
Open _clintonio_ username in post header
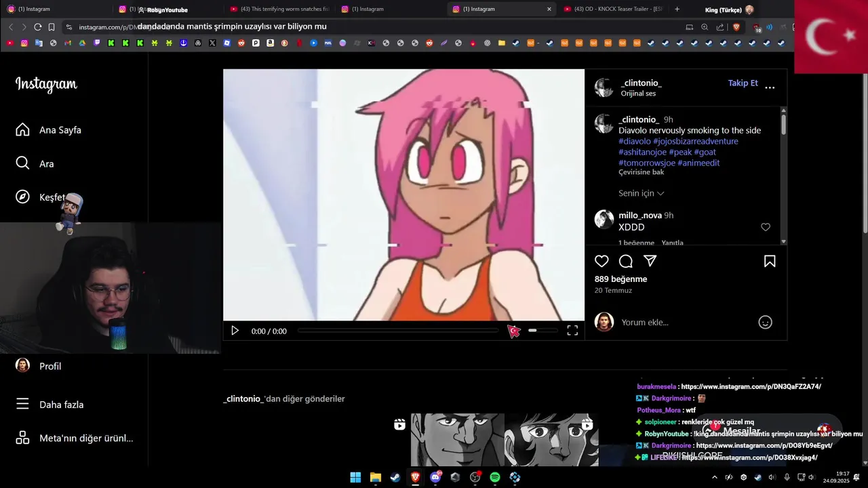click(641, 83)
